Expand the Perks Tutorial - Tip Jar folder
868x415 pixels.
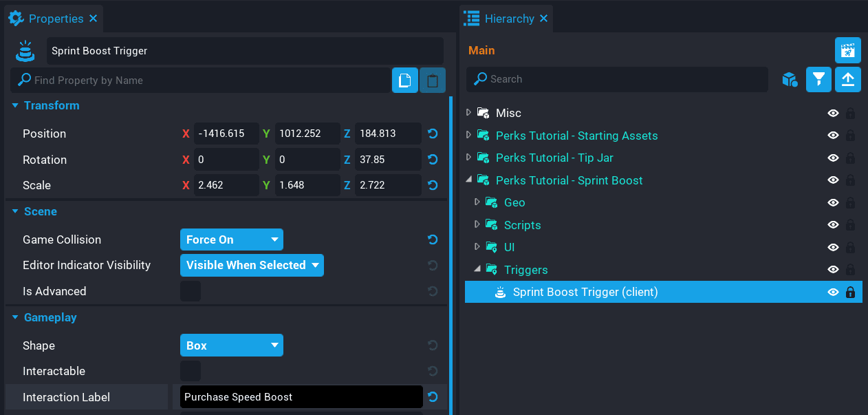coord(469,158)
